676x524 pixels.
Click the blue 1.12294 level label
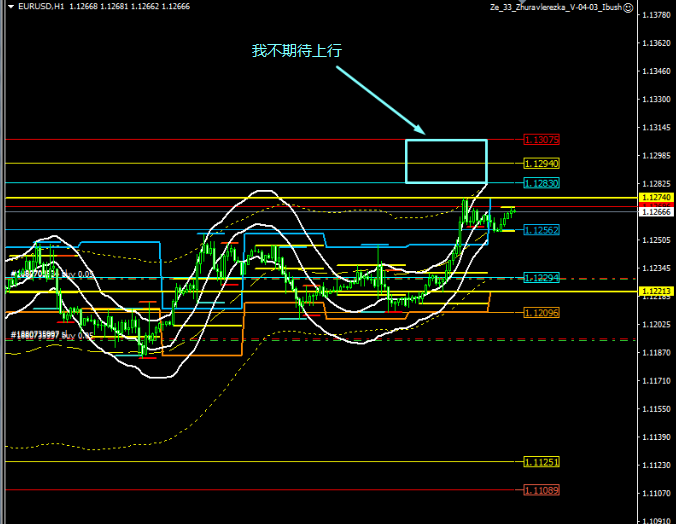(541, 277)
